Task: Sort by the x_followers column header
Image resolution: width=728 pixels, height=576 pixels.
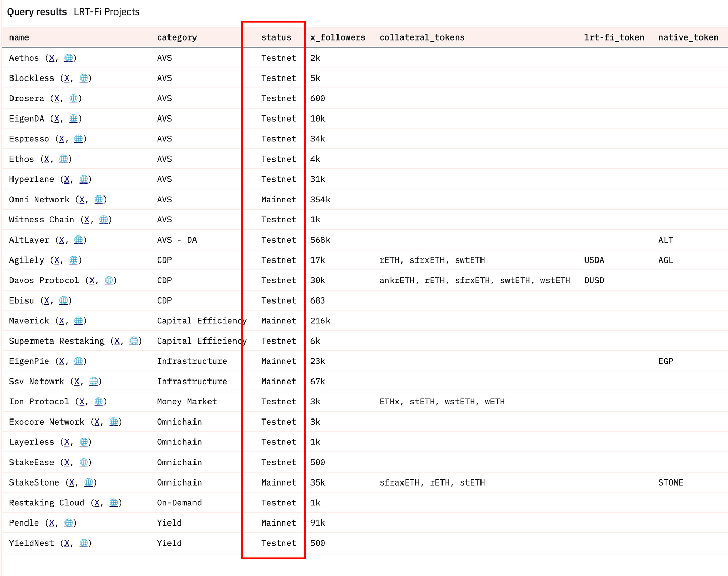Action: point(337,37)
